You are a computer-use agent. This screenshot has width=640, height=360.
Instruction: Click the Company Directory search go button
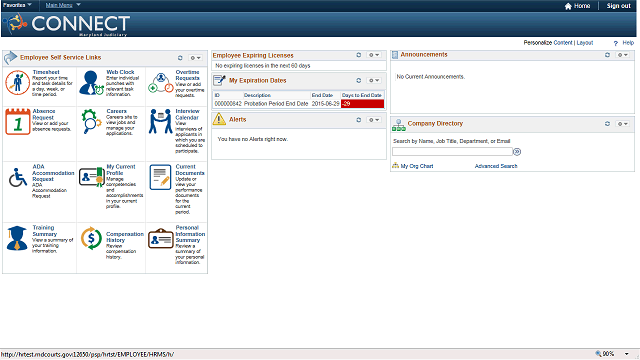click(517, 152)
